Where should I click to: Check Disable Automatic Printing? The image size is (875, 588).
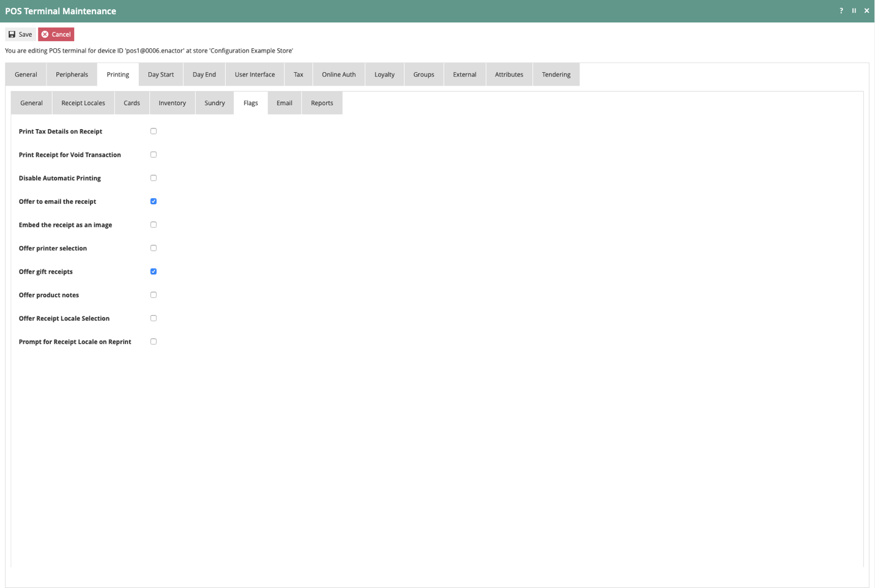(x=154, y=178)
